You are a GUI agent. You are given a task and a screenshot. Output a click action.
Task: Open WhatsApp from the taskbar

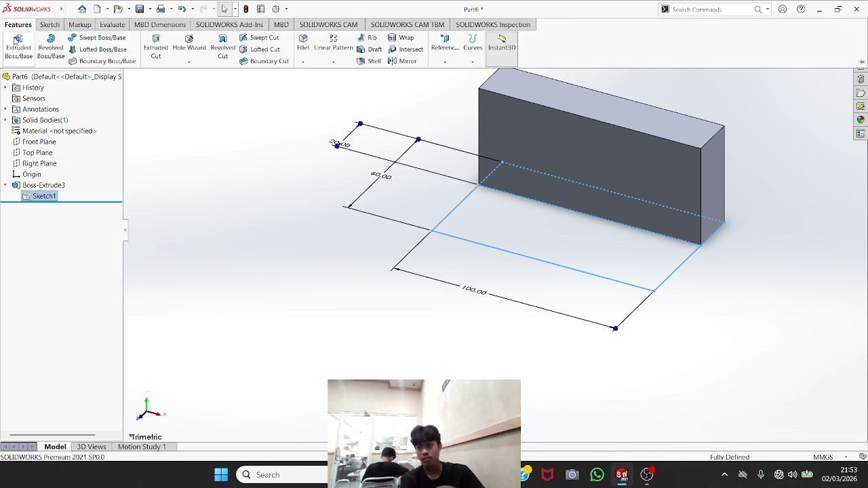597,474
